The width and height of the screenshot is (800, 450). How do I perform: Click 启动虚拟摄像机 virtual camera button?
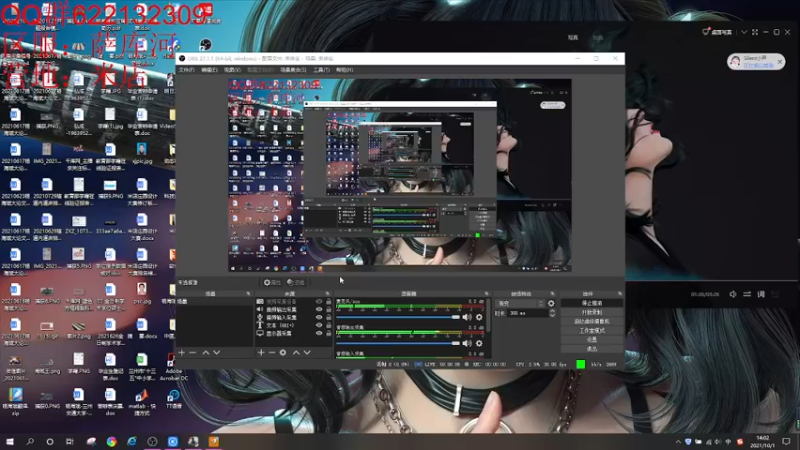point(592,321)
